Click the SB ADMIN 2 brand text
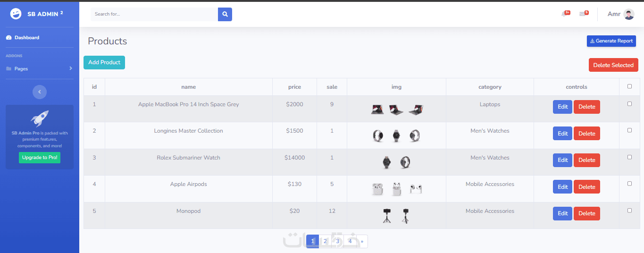Viewport: 644px width, 253px height. pos(45,14)
